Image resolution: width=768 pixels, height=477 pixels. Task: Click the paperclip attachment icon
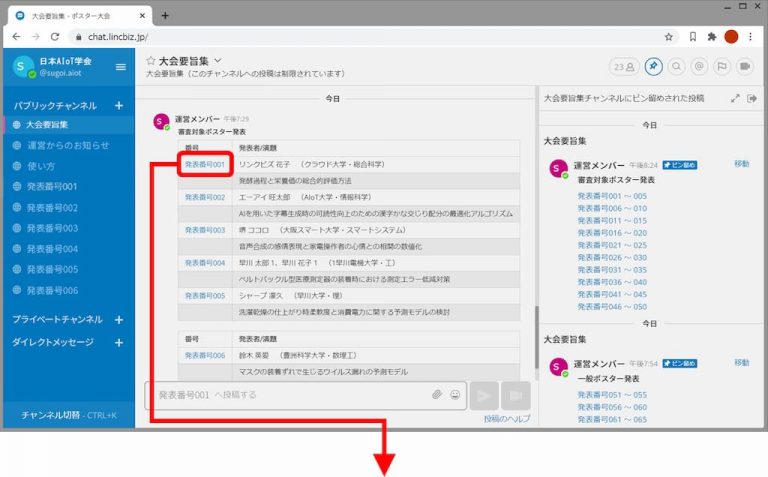tap(437, 395)
